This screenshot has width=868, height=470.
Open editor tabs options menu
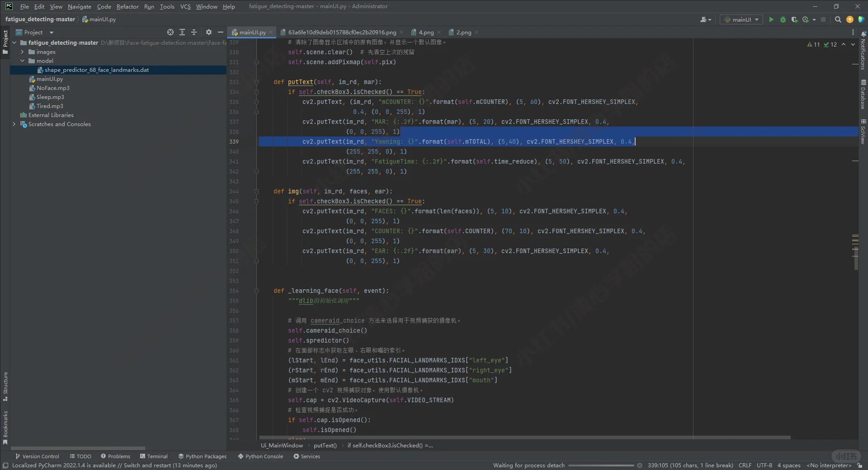coord(853,32)
